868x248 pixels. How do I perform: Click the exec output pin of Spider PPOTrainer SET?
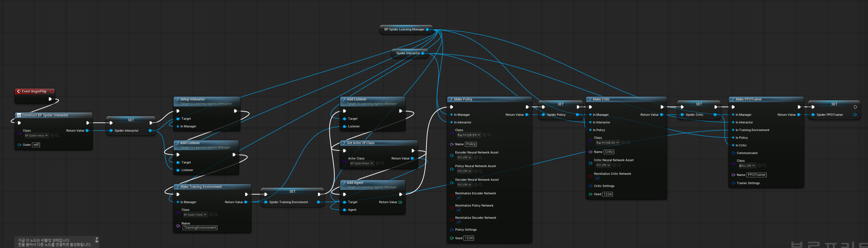855,107
